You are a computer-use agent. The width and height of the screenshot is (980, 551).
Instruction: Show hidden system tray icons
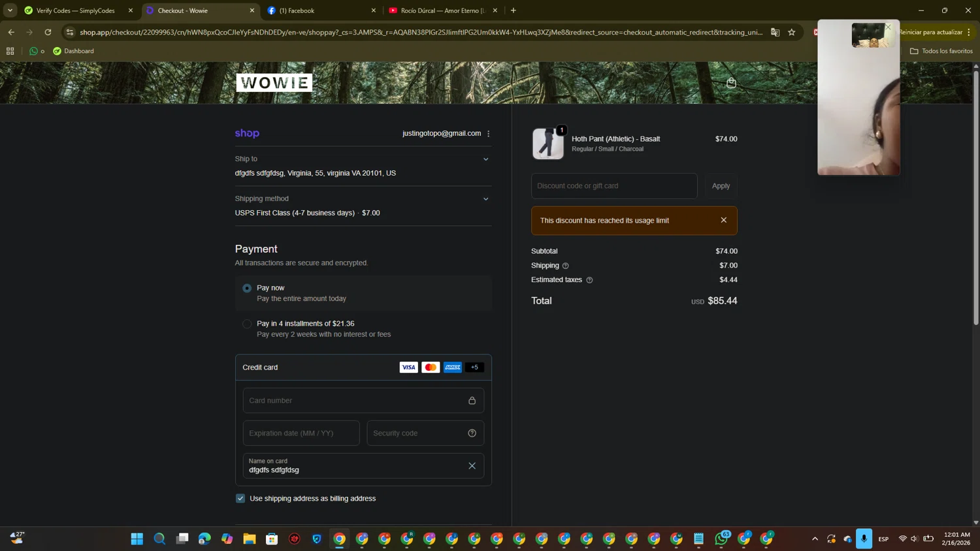point(815,539)
